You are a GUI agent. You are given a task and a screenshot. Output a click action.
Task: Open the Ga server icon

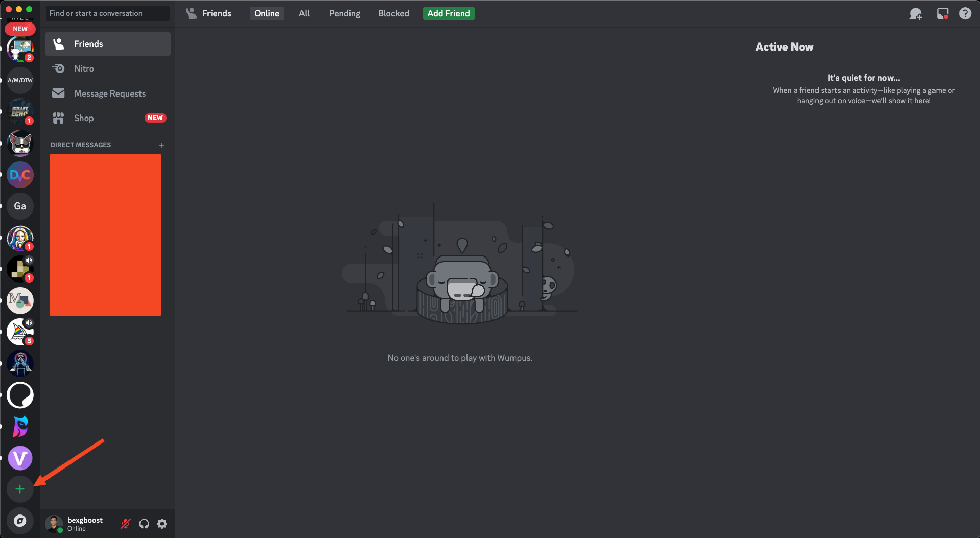[20, 206]
